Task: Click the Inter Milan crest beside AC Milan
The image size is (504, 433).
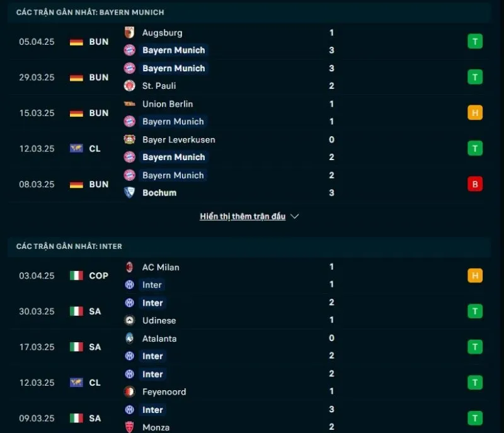Action: click(x=130, y=285)
